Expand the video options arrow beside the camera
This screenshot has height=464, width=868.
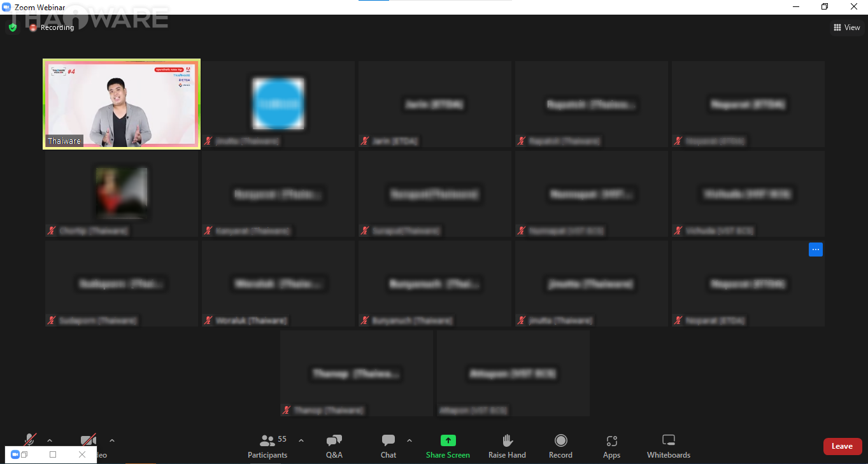tap(112, 440)
